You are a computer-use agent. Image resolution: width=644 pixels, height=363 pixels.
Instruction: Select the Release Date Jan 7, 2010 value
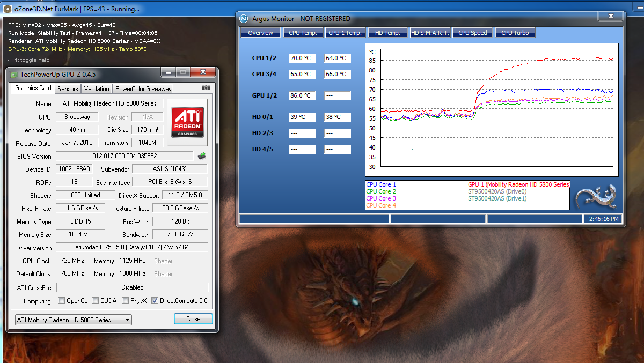[77, 143]
